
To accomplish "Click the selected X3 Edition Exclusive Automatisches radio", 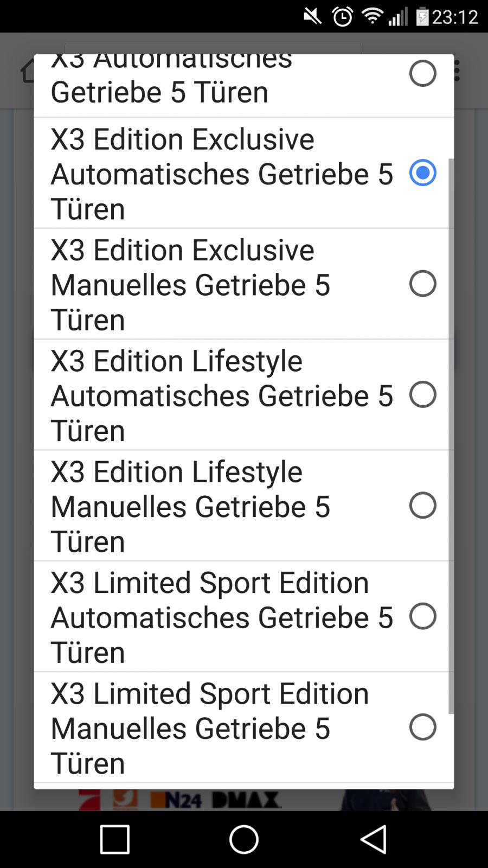I will 422,173.
